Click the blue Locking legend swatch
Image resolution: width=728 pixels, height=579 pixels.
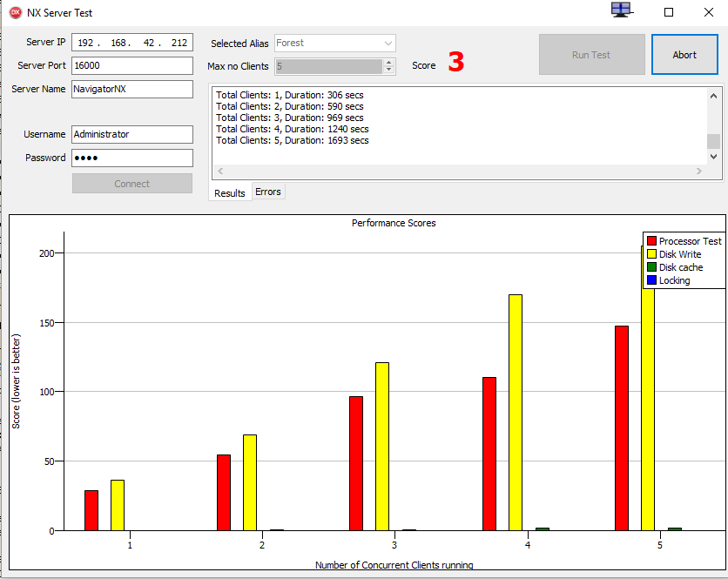652,280
